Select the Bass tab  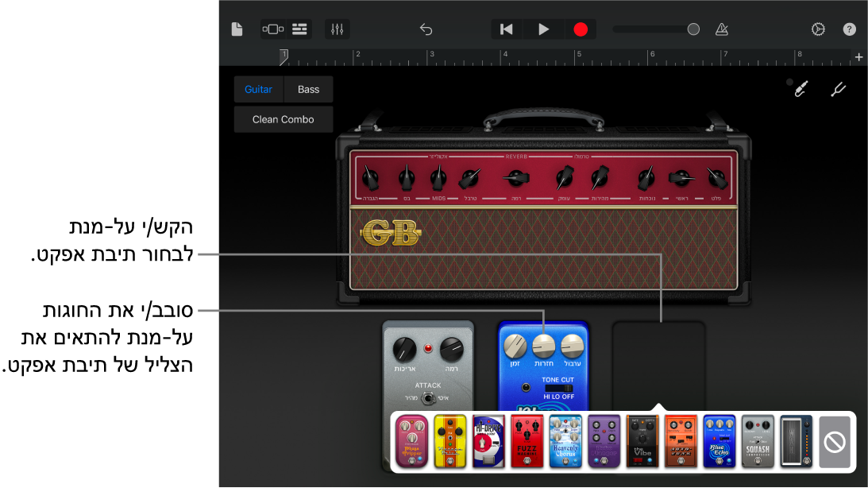click(308, 89)
